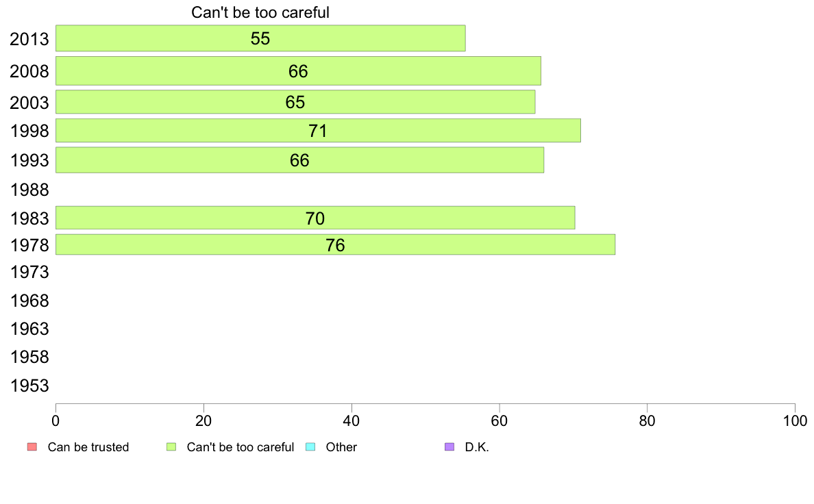
Task: Click the green Can't be too careful swatch
Action: [171, 447]
